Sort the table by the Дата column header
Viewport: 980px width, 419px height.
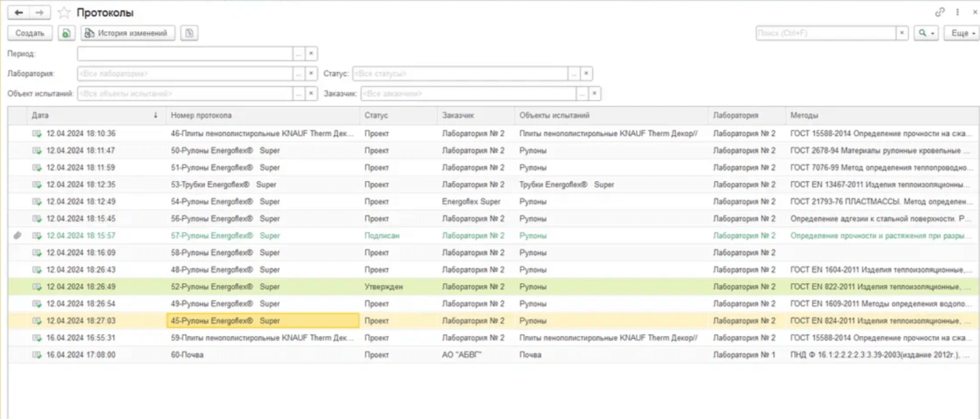click(92, 115)
